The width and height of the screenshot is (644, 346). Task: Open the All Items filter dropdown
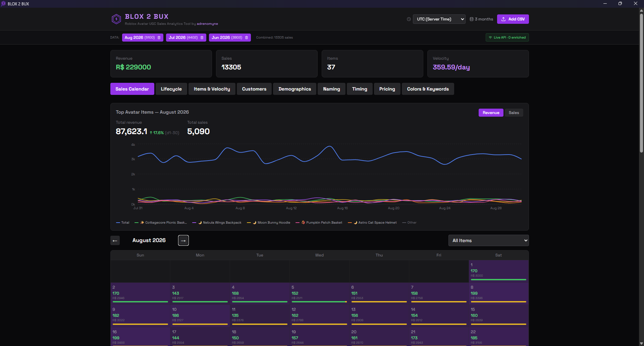pyautogui.click(x=488, y=240)
